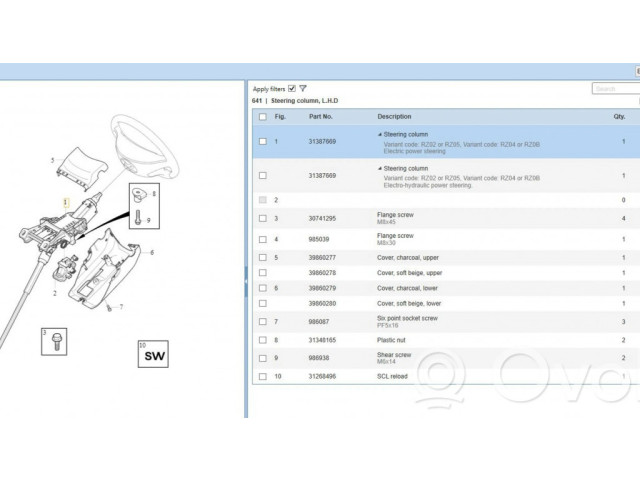Click the shear screw icon labeled 9
This screenshot has width=640, height=480.
137,216
